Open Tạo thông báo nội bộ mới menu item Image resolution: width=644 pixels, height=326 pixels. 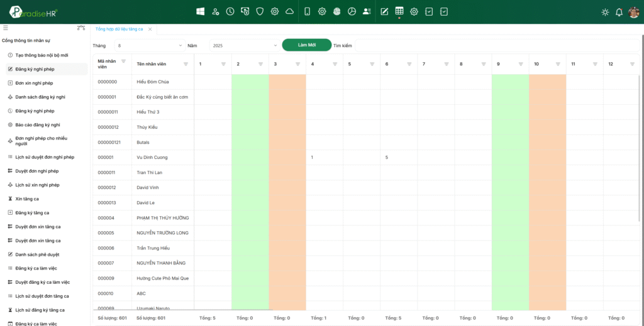pyautogui.click(x=42, y=55)
